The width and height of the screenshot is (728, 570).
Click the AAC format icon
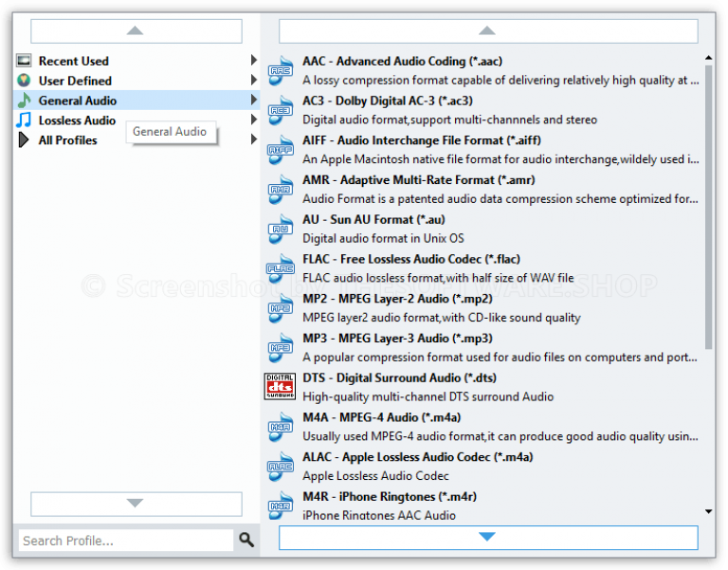(x=281, y=70)
